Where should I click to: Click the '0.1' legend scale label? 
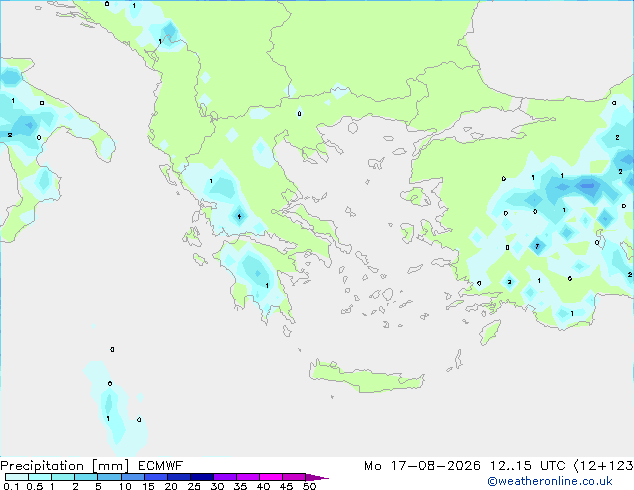[11, 486]
